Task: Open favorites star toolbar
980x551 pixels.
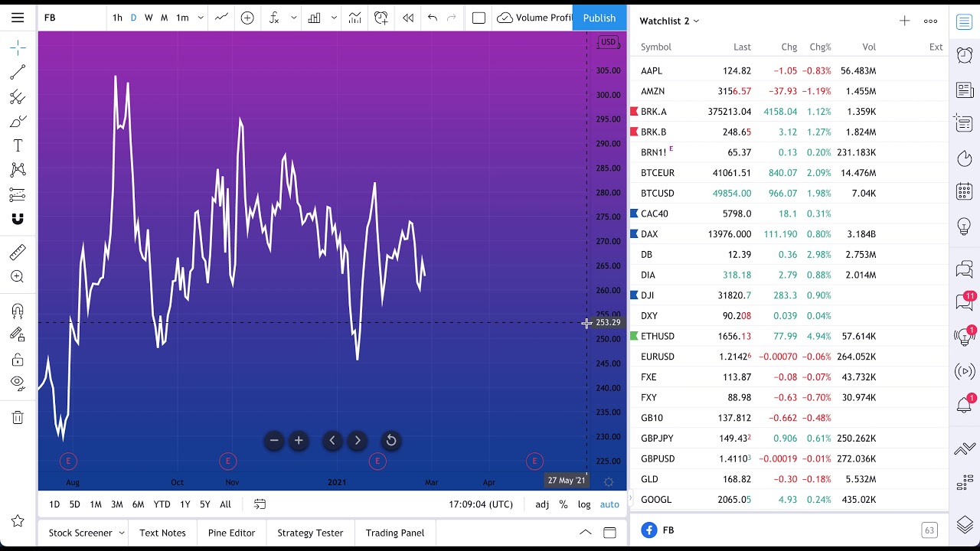Action: point(18,521)
